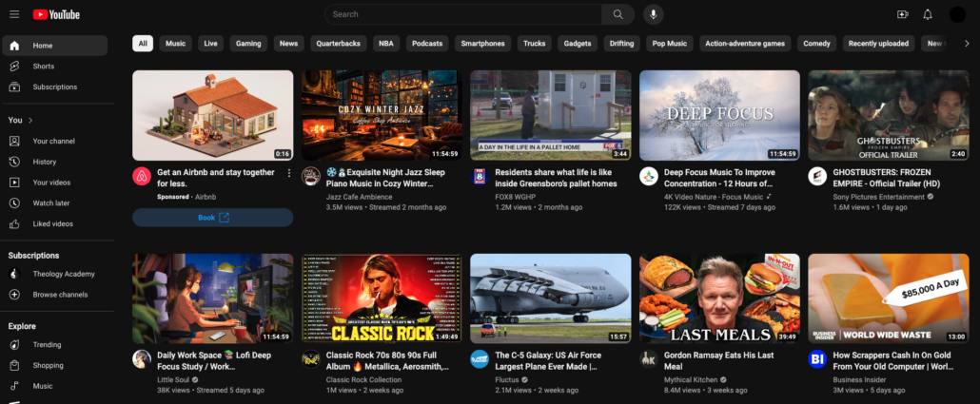This screenshot has height=404, width=980.
Task: Open notifications bell
Action: [x=928, y=14]
